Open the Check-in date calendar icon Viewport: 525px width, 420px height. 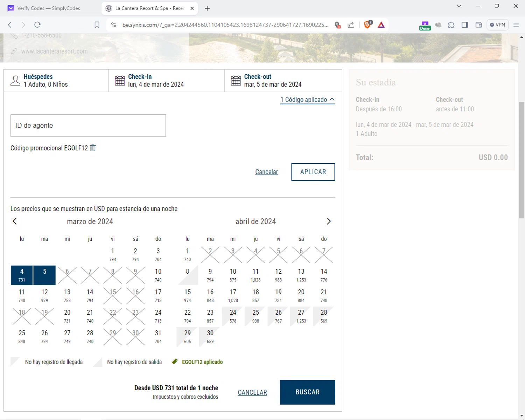pos(120,80)
